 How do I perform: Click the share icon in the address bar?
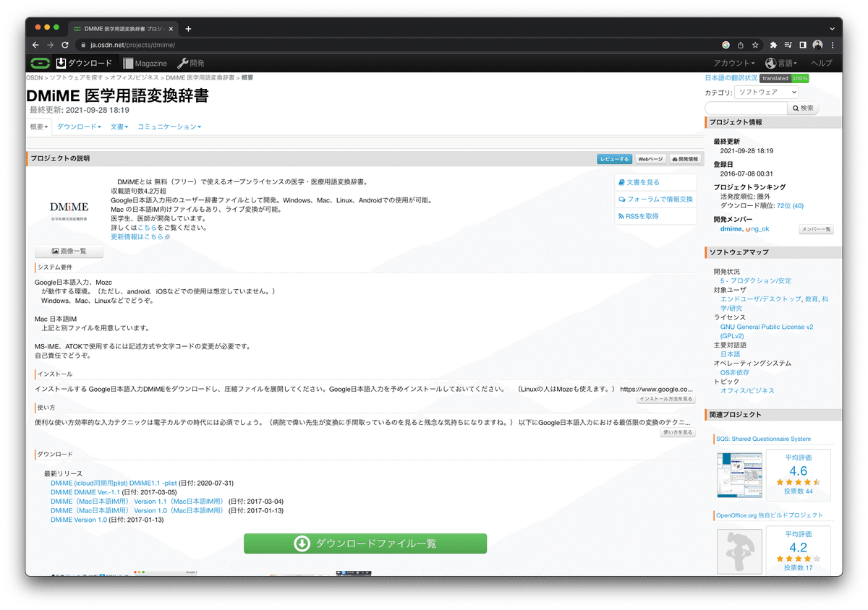[x=741, y=45]
